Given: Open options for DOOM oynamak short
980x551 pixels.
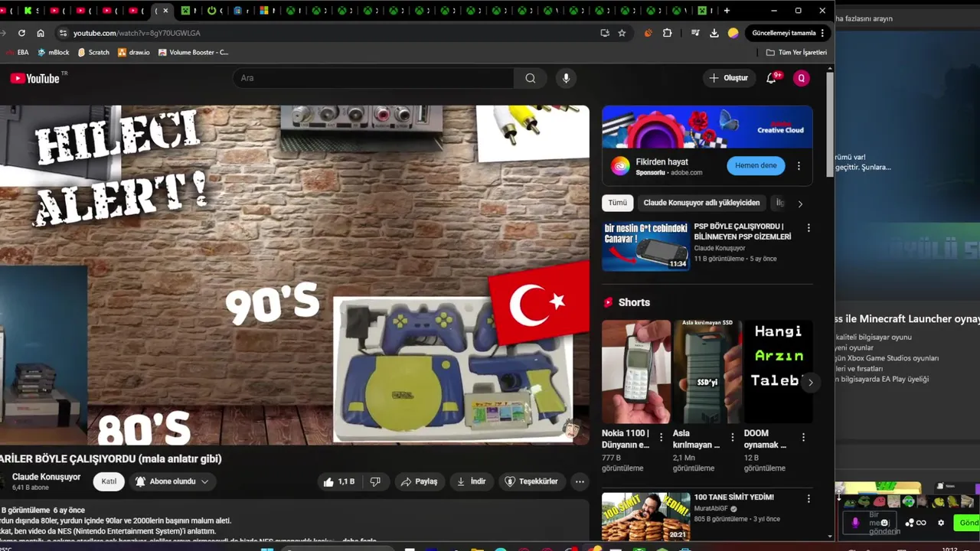Looking at the screenshot, I should [x=803, y=437].
